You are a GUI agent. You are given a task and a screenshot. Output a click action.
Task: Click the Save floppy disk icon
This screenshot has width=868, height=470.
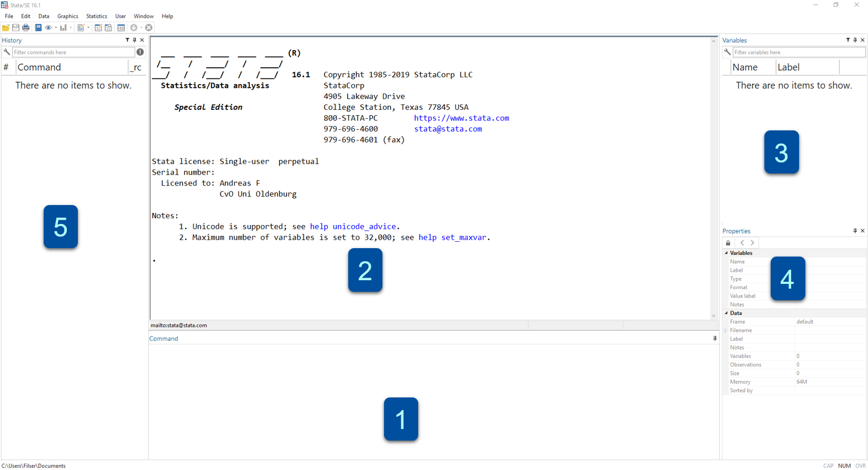point(16,27)
